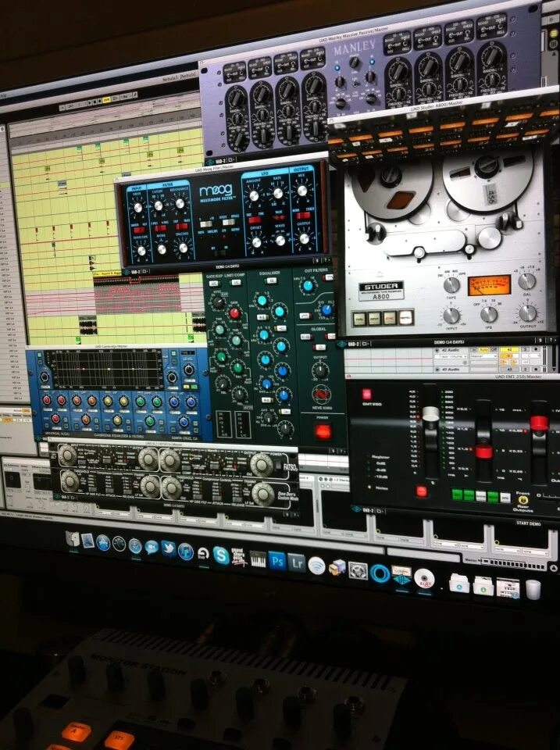Launch Lightroom from the Dock
560x750 pixels.
[x=297, y=563]
